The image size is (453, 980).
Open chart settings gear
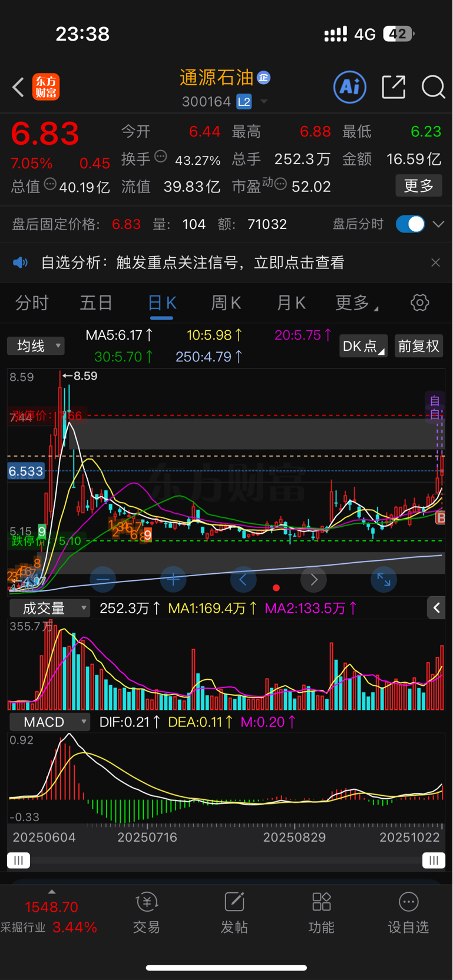(420, 303)
